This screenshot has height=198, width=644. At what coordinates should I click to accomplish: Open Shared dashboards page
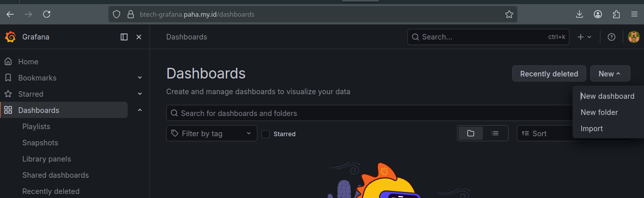(x=55, y=175)
